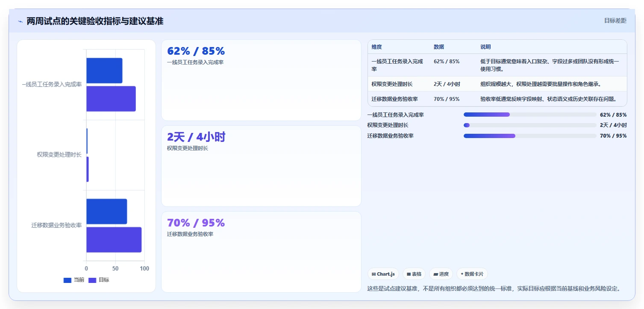Click table cell 一线员工任务录入完成率
Screen dimensions: 644x309
coord(397,65)
